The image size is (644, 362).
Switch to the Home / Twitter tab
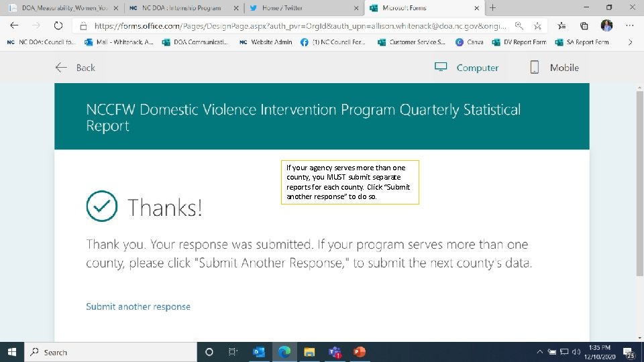[x=303, y=8]
